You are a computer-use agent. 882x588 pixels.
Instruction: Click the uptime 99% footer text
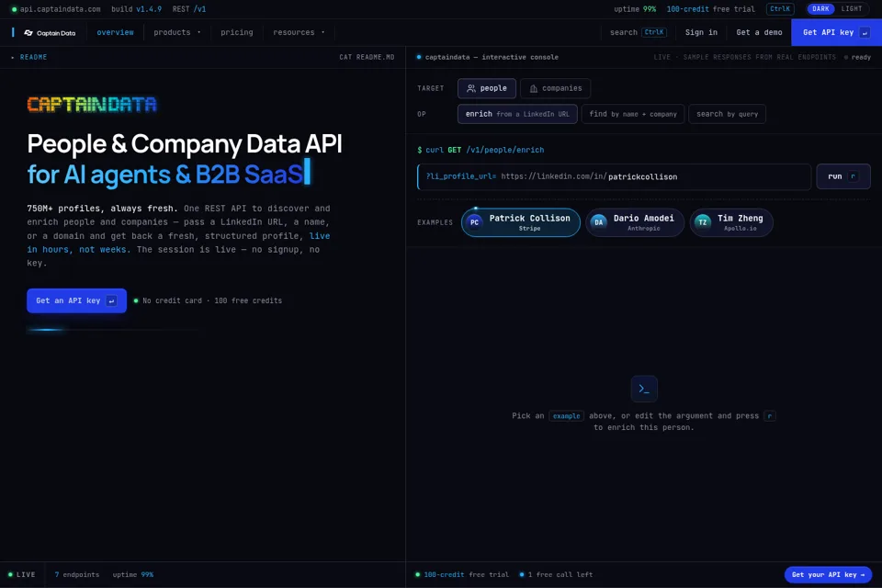pyautogui.click(x=132, y=574)
